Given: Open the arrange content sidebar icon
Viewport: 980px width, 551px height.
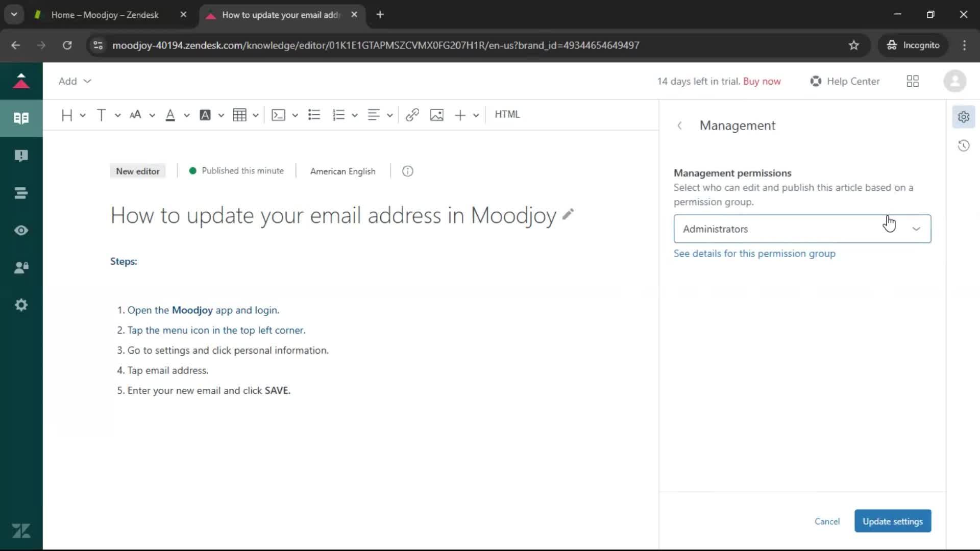Looking at the screenshot, I should coord(21,193).
